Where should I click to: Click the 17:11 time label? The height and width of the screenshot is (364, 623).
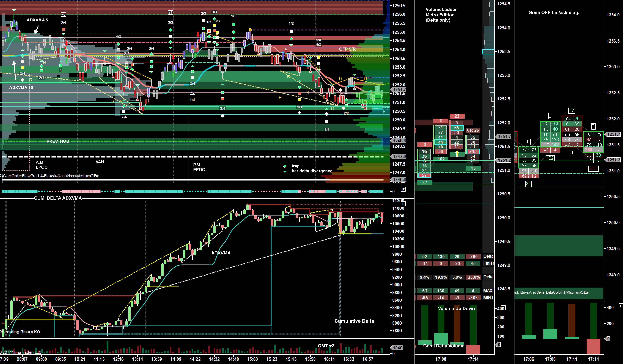[572, 359]
